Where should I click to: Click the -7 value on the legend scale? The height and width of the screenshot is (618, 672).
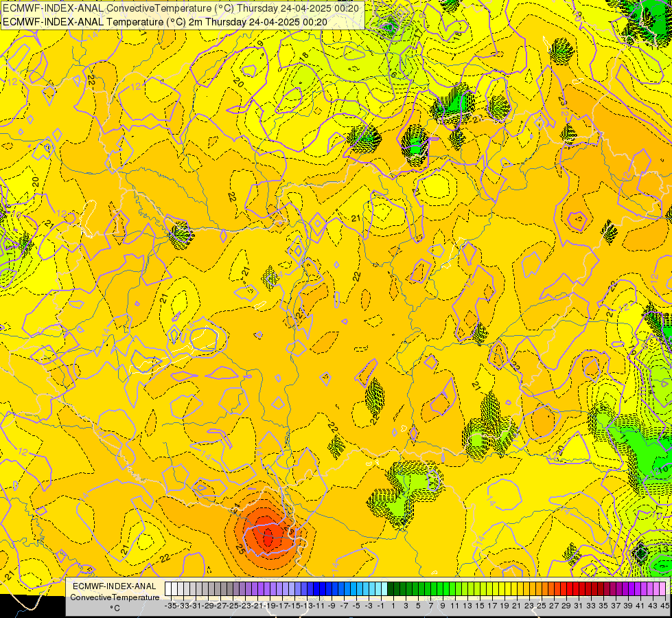pos(344,606)
